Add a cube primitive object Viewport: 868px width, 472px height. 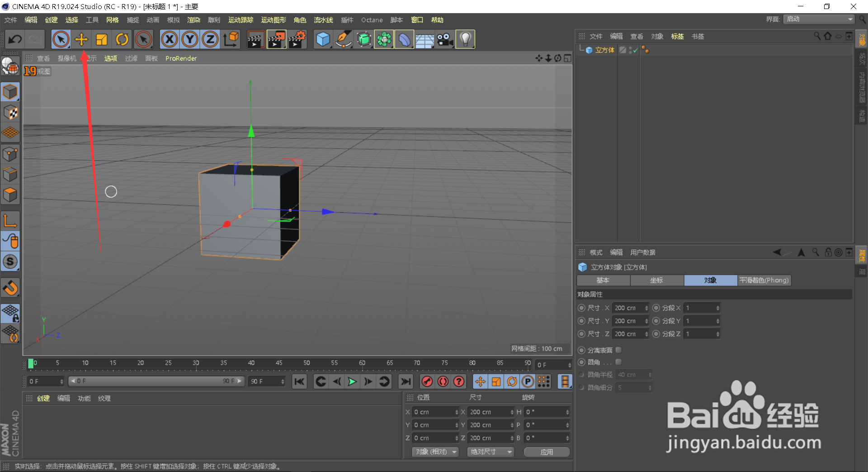point(323,39)
